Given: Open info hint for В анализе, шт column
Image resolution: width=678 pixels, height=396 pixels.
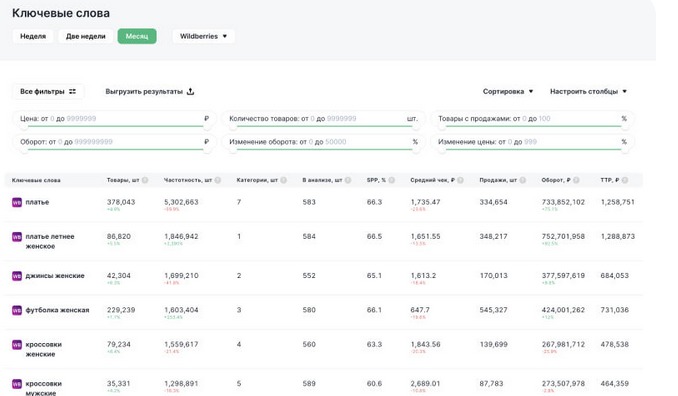Looking at the screenshot, I should coord(348,180).
